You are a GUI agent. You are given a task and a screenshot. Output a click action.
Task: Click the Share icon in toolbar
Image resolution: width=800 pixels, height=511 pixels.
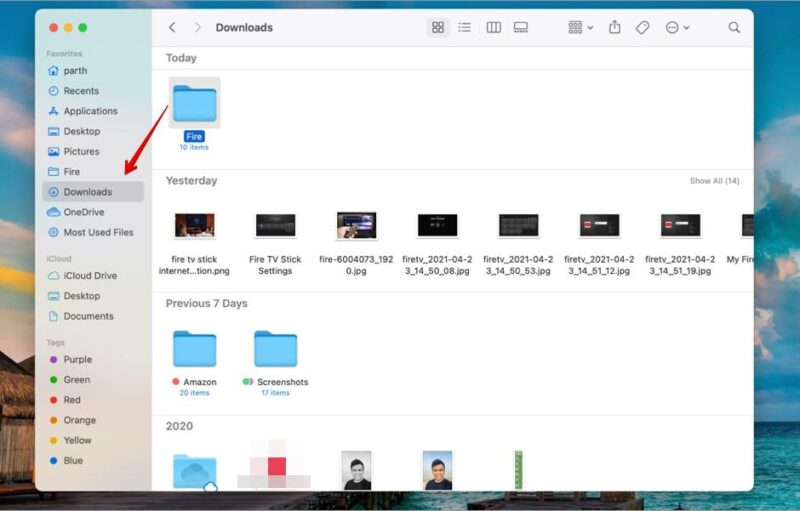point(615,28)
